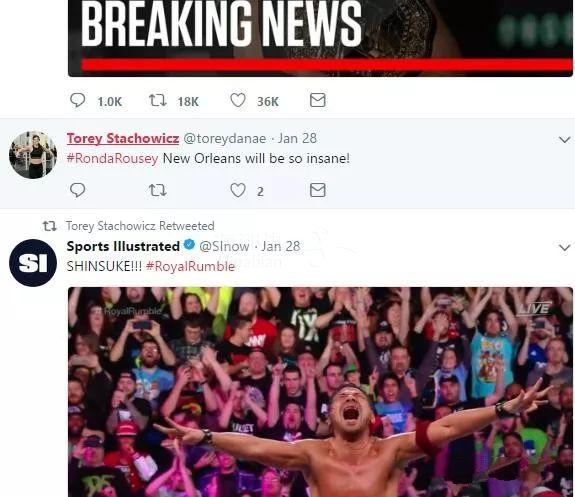Like the Breaking News tweet with 36K likes
Screen dimensions: 575x497
click(x=238, y=100)
